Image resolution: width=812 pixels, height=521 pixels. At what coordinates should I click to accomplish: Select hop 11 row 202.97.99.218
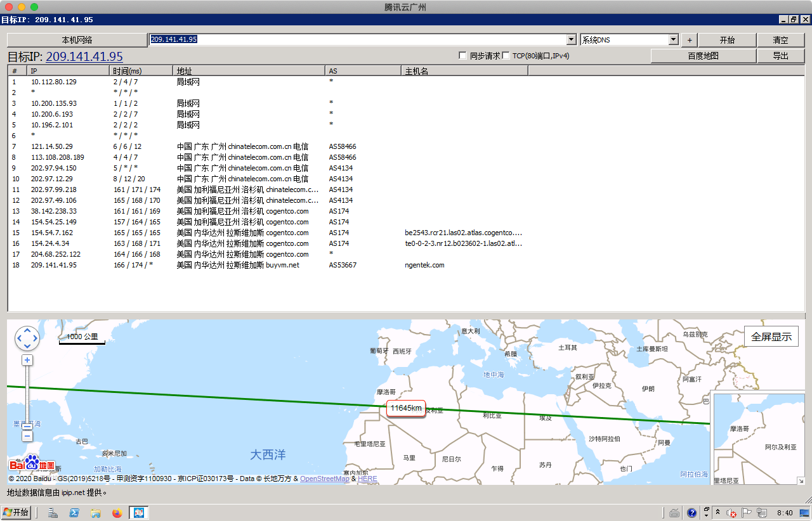pyautogui.click(x=406, y=190)
